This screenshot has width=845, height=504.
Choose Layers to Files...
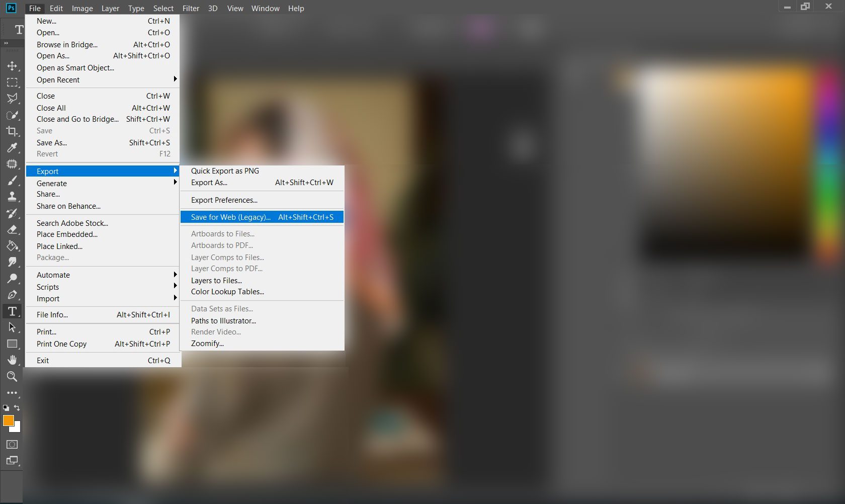[x=262, y=280]
